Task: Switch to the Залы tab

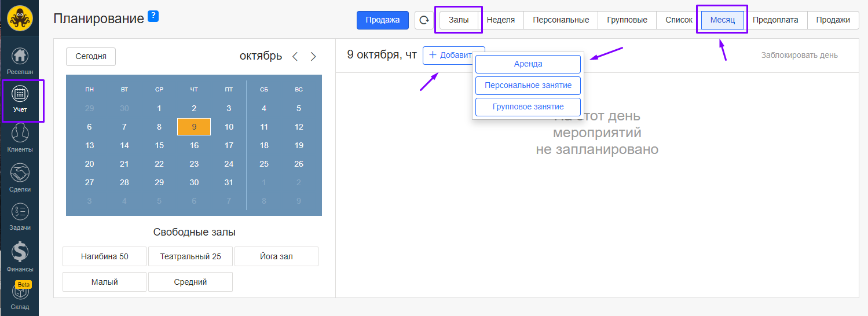Action: pos(458,20)
